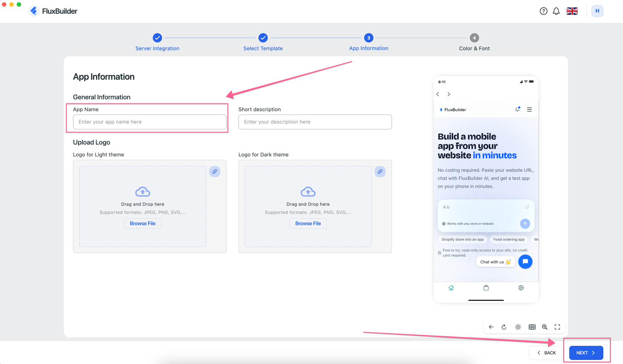
Task: Click blue chat bubble in preview
Action: pos(525,262)
